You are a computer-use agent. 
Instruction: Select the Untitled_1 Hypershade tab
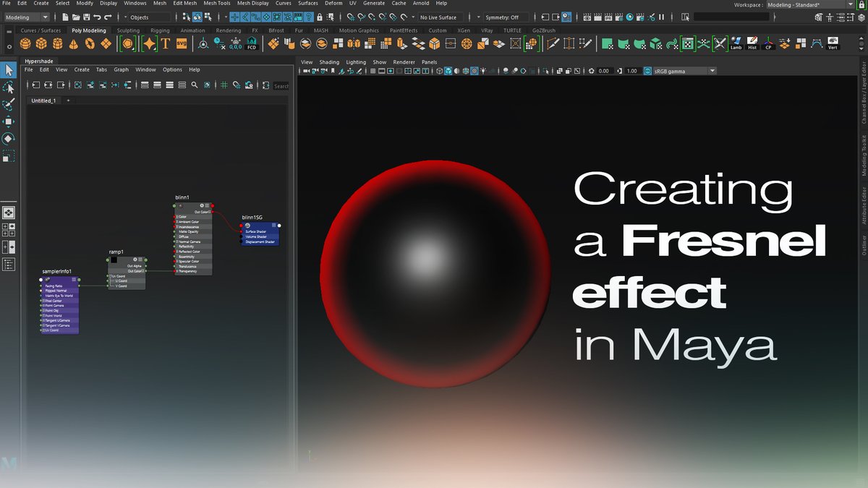[43, 100]
